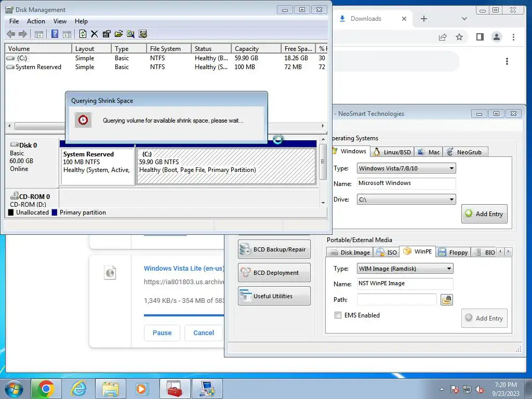The width and height of the screenshot is (532, 399).
Task: Open the View menu in Disk Management
Action: (60, 21)
